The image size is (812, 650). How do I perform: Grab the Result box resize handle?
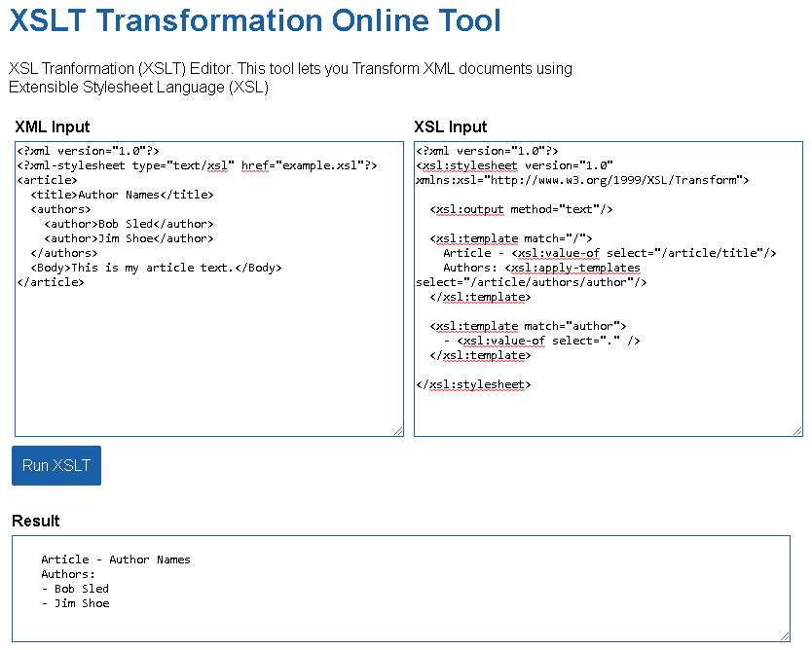pyautogui.click(x=785, y=636)
